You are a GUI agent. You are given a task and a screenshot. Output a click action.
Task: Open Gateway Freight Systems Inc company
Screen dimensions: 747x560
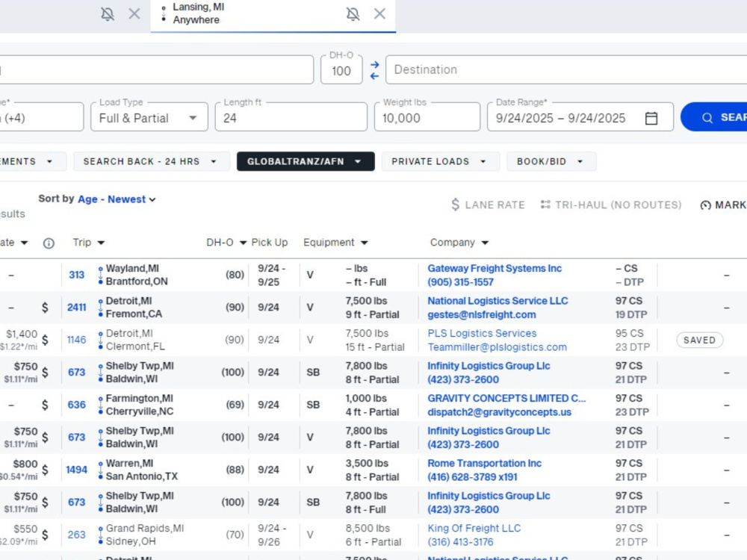coord(495,268)
